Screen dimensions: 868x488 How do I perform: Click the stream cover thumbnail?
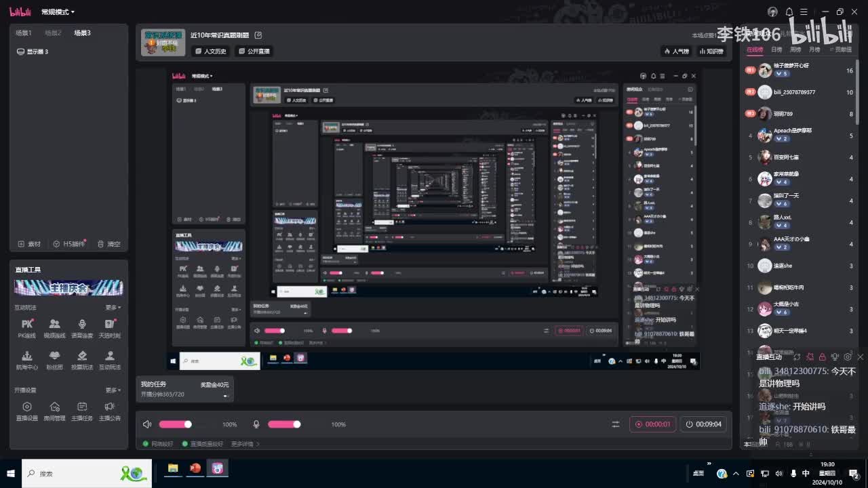point(163,42)
